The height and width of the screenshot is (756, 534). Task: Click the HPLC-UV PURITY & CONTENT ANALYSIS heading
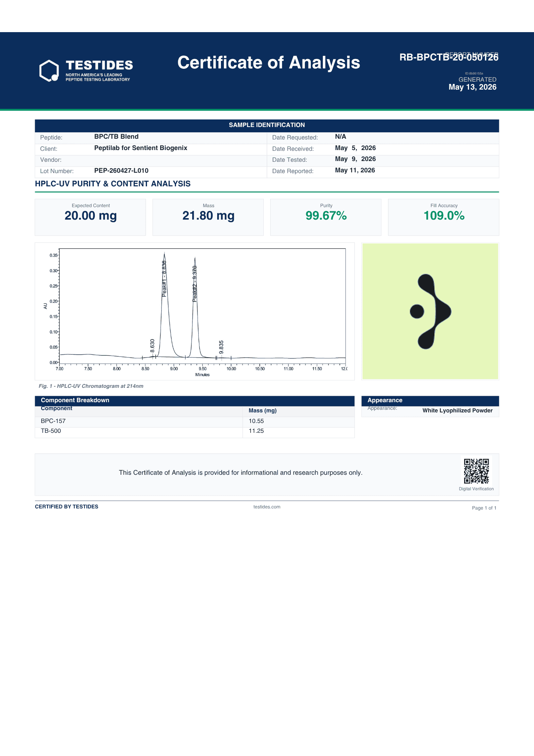pyautogui.click(x=113, y=184)
